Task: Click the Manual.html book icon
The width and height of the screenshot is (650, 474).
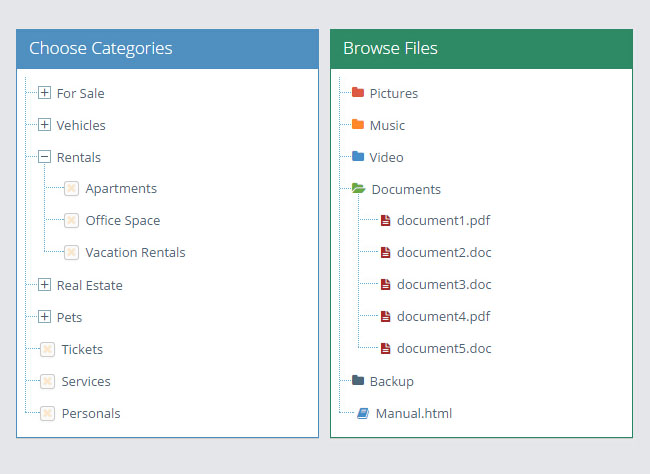Action: (363, 413)
